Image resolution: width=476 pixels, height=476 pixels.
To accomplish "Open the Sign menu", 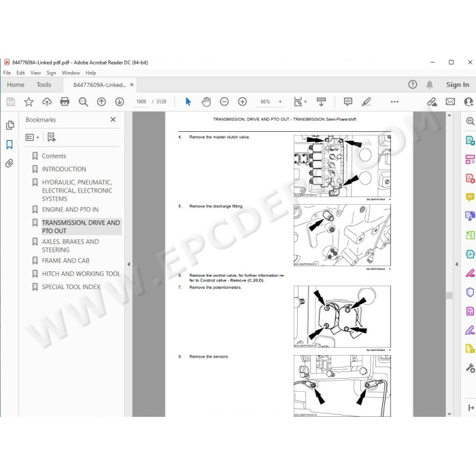I will [51, 73].
